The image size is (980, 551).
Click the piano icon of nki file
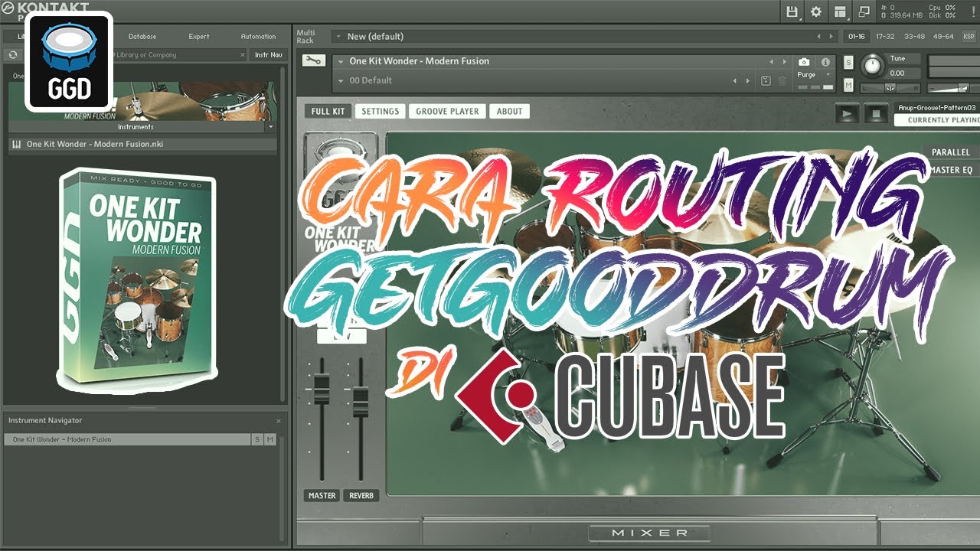pyautogui.click(x=17, y=144)
